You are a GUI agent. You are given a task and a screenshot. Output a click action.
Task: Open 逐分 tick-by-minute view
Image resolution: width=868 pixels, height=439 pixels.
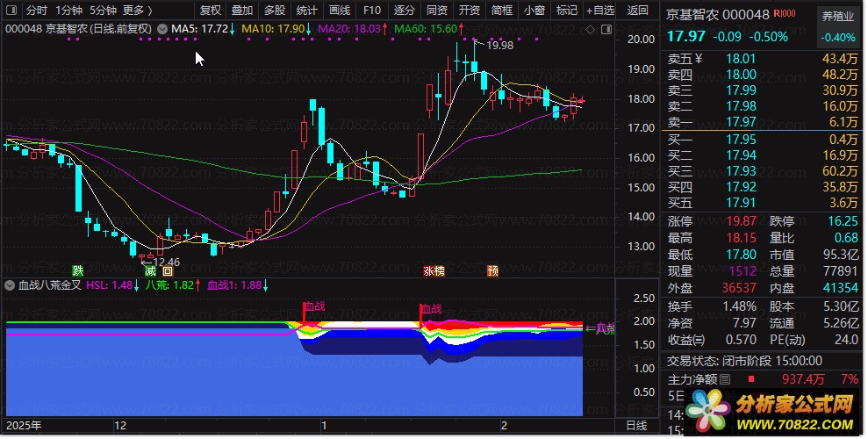click(404, 10)
